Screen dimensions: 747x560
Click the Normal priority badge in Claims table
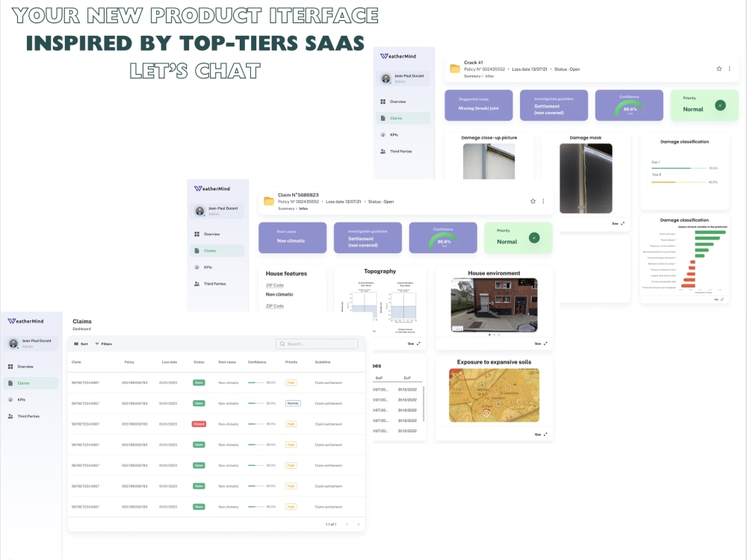click(x=293, y=403)
